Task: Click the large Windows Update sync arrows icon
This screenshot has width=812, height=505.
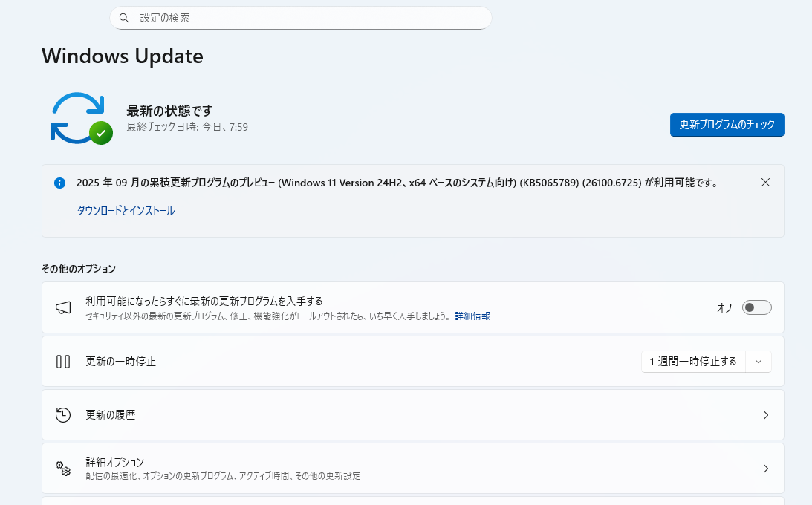Action: pyautogui.click(x=77, y=117)
